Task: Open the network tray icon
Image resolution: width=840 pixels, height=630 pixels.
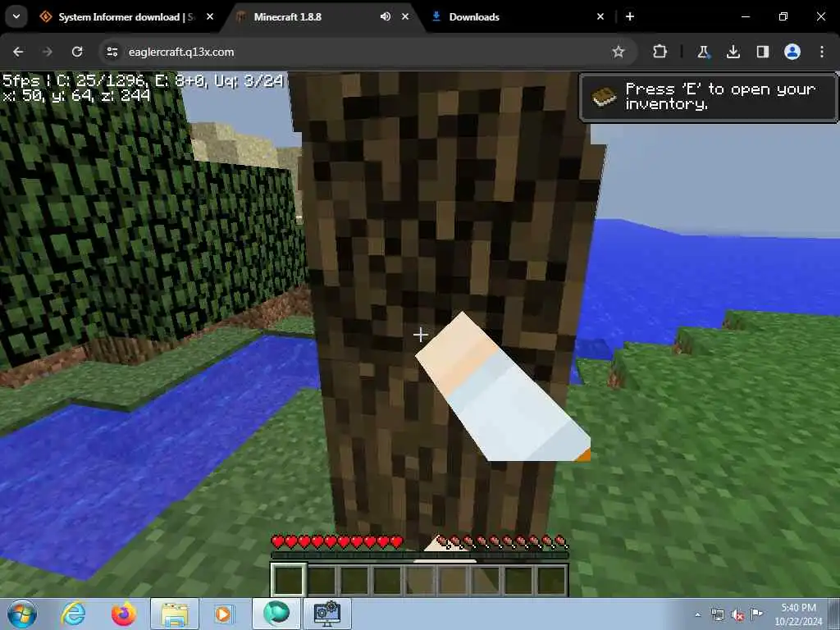Action: point(717,614)
